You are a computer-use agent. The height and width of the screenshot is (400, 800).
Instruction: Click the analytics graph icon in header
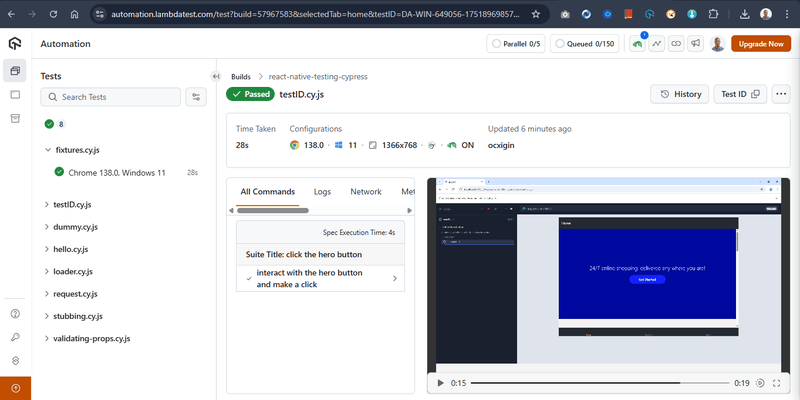point(657,44)
